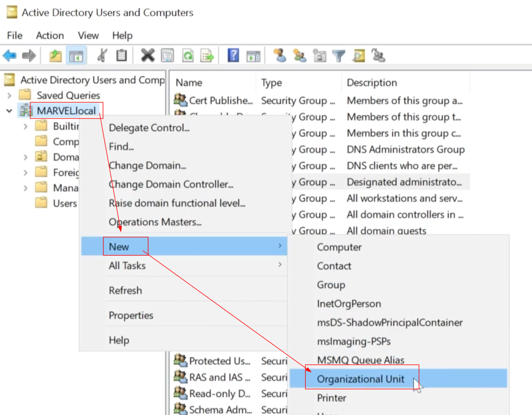Select Organizational Unit from New submenu
Viewport: 532px width, 415px height.
(x=360, y=379)
